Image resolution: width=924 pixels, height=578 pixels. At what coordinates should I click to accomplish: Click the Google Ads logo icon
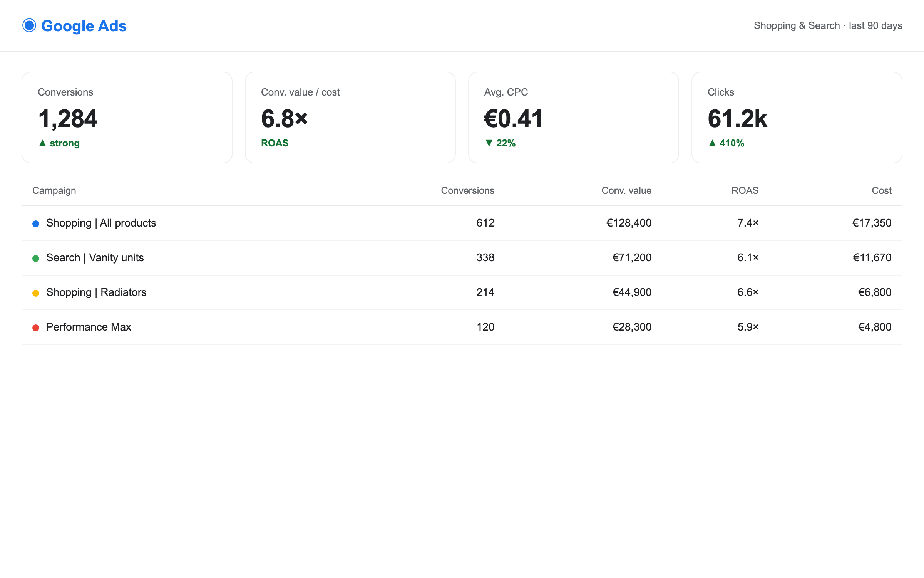(x=29, y=25)
